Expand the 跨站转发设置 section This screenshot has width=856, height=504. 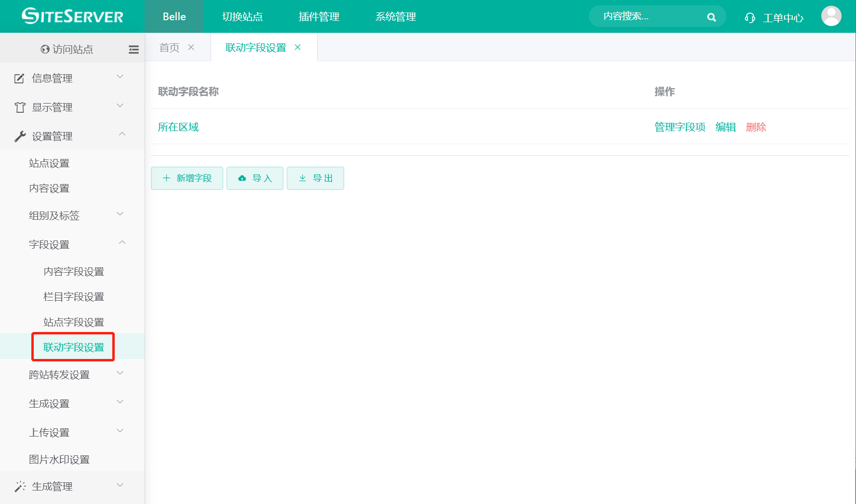(120, 373)
